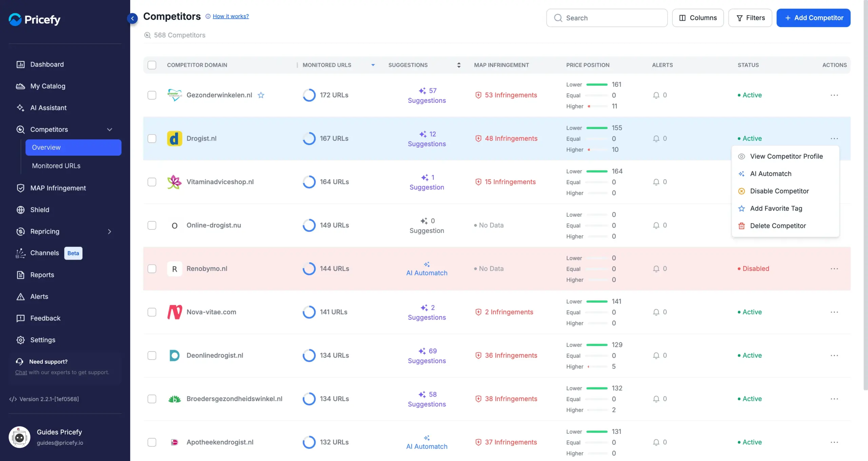Open actions menu for Nova-vitae.com
This screenshot has width=868, height=461.
[834, 312]
